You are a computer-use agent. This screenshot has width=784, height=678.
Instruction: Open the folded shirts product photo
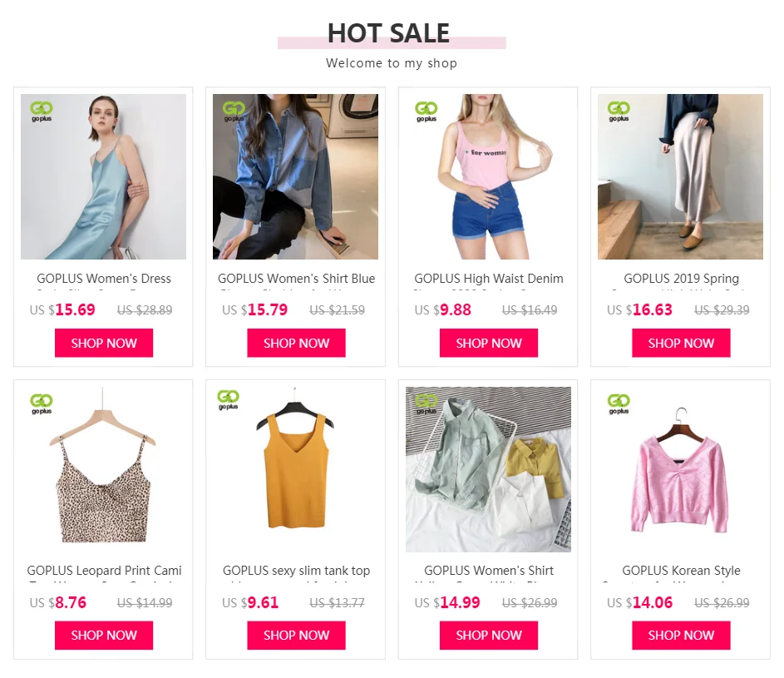(488, 469)
